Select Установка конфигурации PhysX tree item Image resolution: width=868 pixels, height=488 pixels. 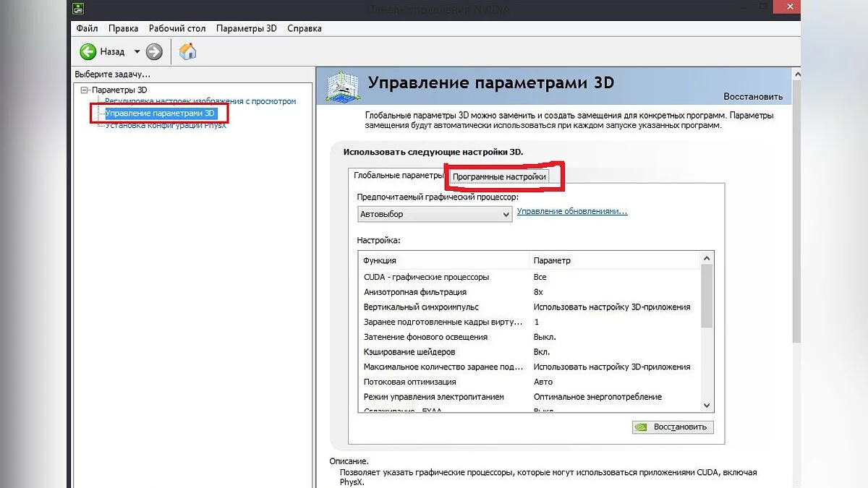coord(166,125)
